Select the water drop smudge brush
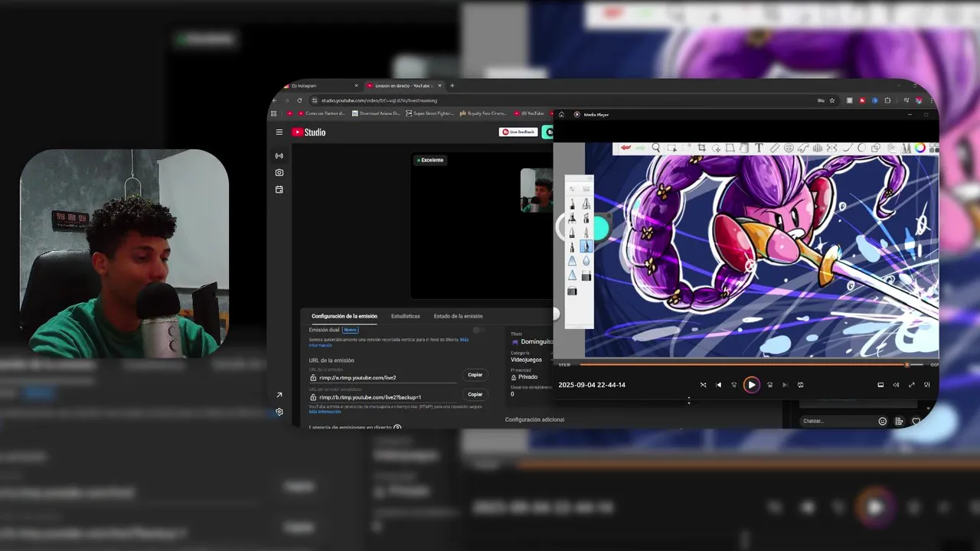Viewport: 980px width, 551px height. coord(586,261)
